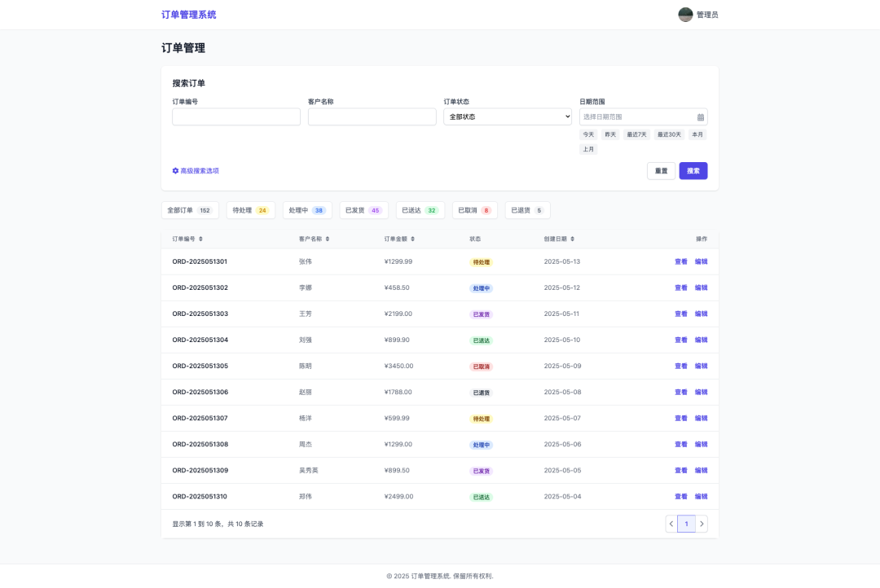
Task: Click 查看 for order ORD-2025051302
Action: pyautogui.click(x=680, y=287)
